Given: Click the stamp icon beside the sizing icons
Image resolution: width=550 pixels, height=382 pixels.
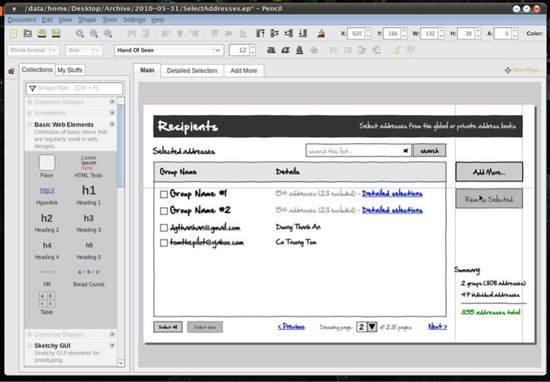Looking at the screenshot, I should click(x=321, y=33).
